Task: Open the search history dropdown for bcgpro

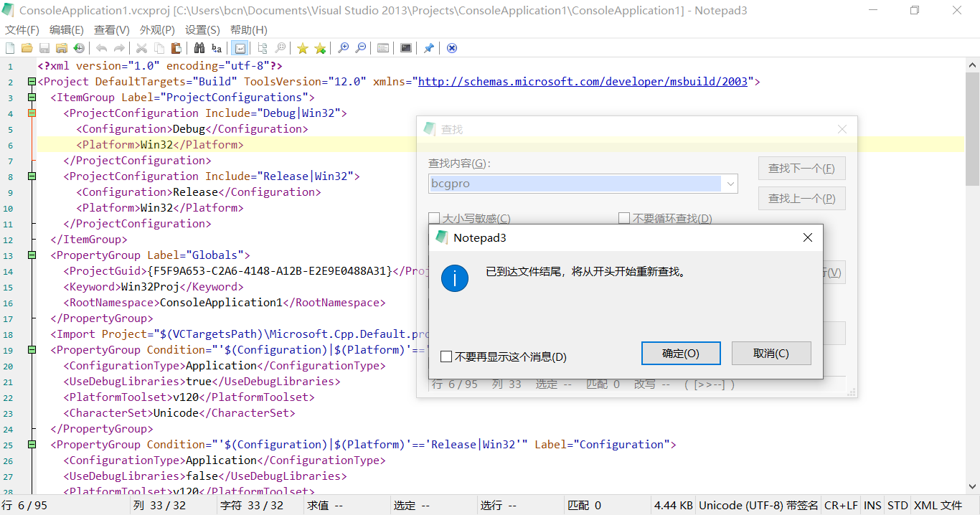Action: click(x=731, y=184)
